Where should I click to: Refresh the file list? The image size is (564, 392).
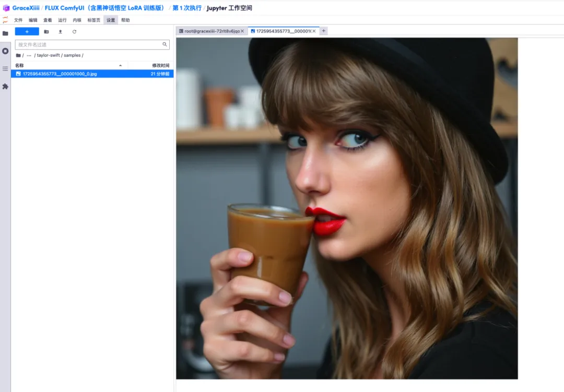click(x=74, y=32)
